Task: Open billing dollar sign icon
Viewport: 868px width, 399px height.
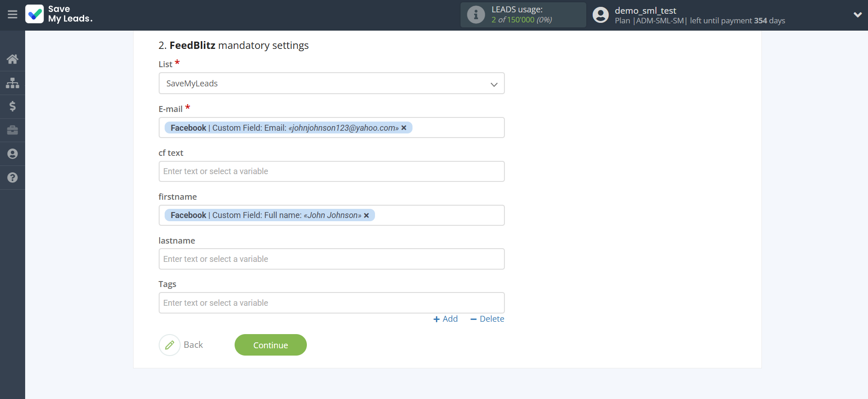Action: coord(12,106)
